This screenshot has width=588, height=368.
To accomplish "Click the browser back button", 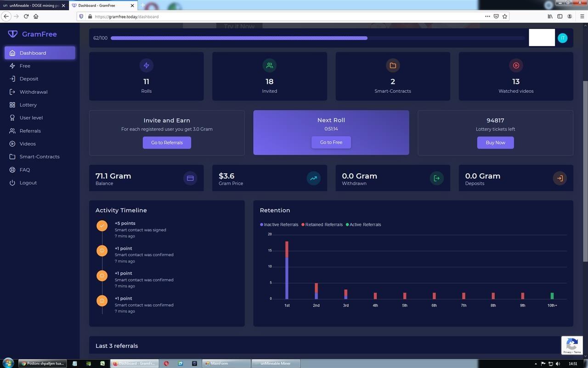I will [6, 16].
